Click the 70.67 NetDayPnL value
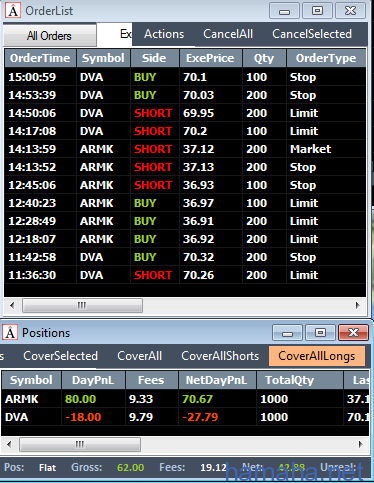374x483 pixels. coord(197,399)
